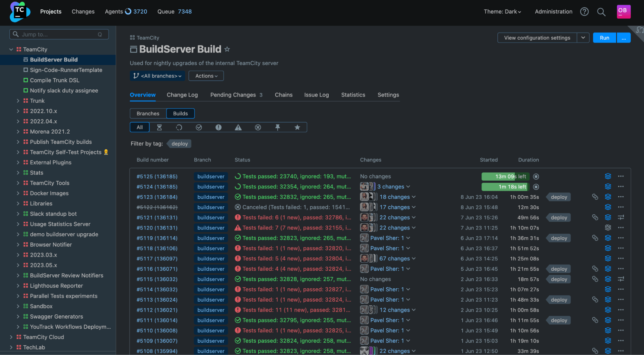Filter builds by pinned icon
The image size is (644, 355).
pyautogui.click(x=277, y=127)
